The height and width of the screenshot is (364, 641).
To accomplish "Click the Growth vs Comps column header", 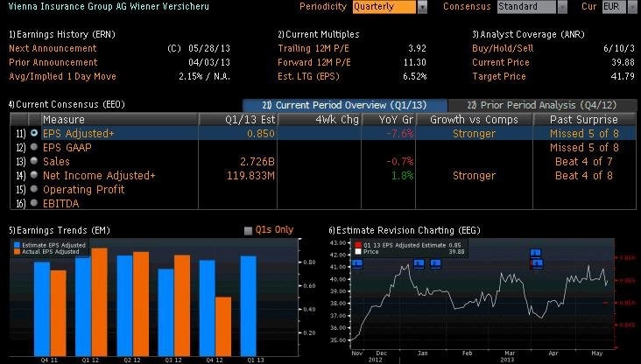I will click(475, 119).
